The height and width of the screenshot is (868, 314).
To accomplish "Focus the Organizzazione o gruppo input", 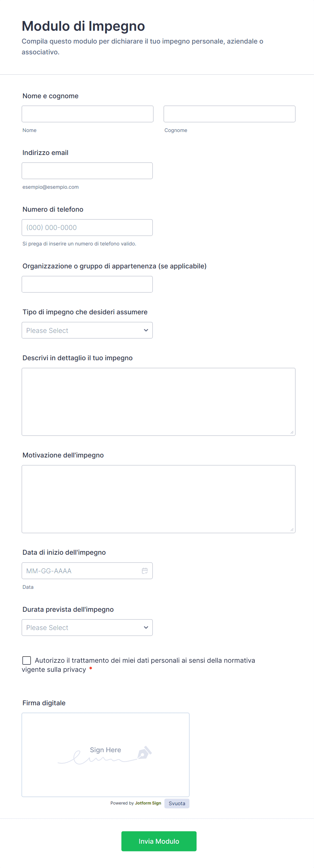I will pyautogui.click(x=87, y=284).
